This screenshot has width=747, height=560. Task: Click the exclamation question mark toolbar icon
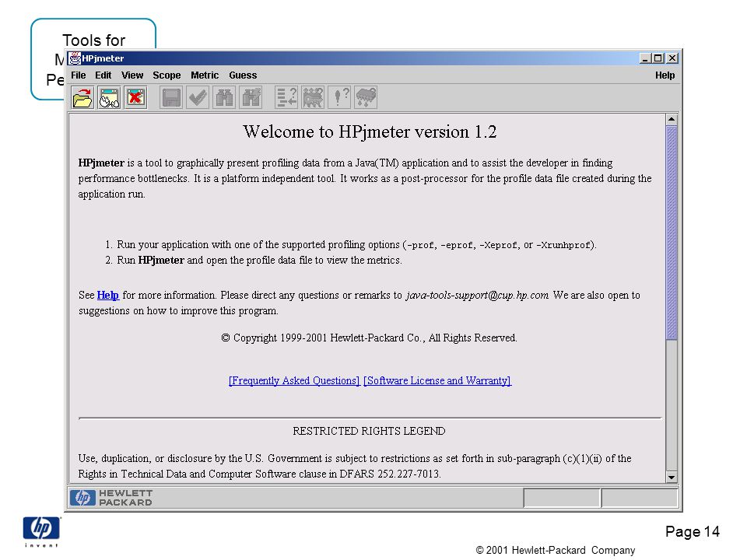pos(340,98)
